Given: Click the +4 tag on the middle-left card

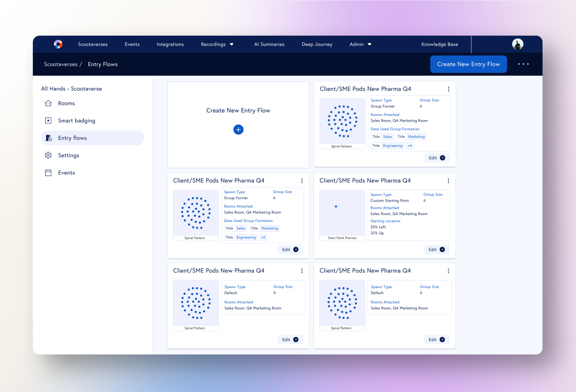Looking at the screenshot, I should click(263, 238).
